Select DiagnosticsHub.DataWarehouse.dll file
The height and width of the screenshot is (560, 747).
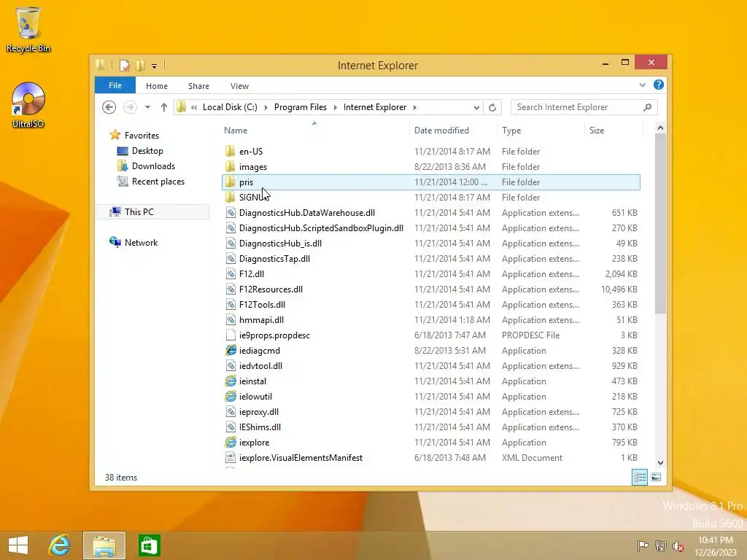click(307, 212)
